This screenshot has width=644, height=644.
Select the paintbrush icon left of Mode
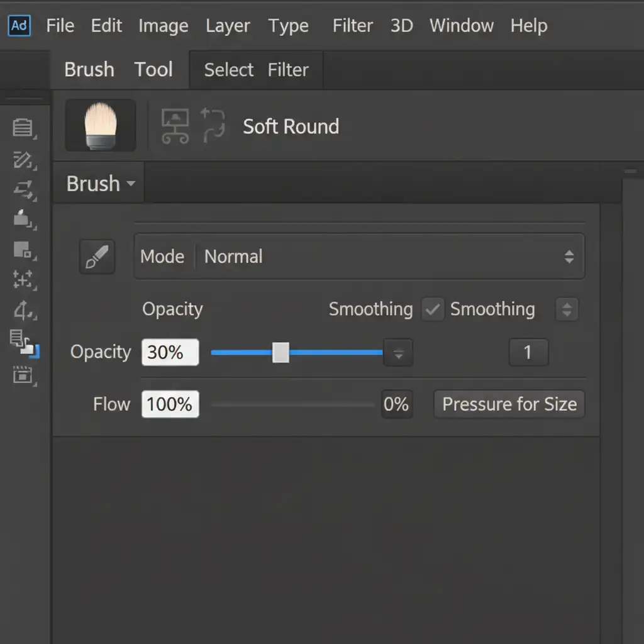pos(97,257)
